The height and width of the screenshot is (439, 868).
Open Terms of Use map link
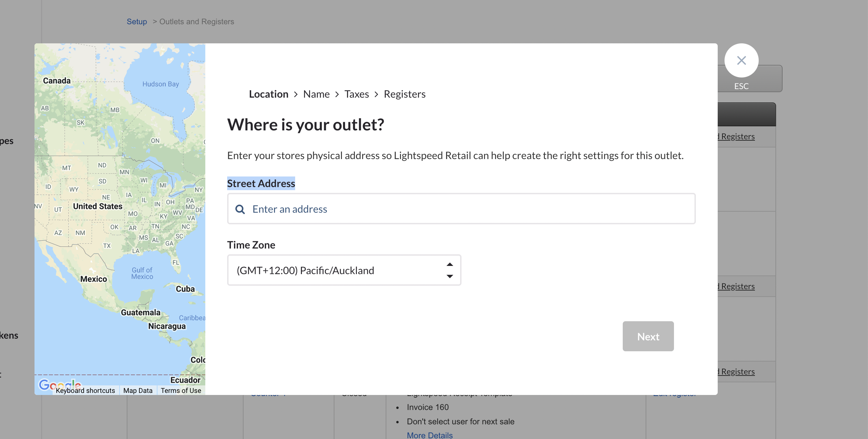(181, 391)
